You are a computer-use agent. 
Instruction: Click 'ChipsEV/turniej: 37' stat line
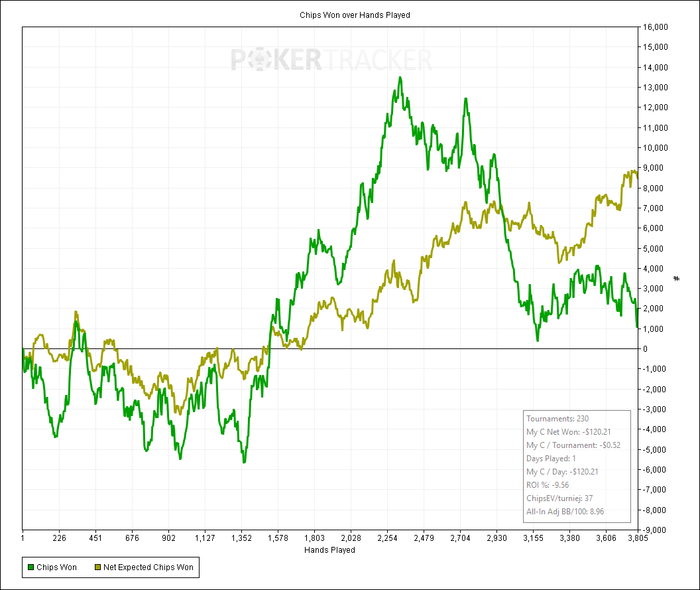(x=559, y=499)
